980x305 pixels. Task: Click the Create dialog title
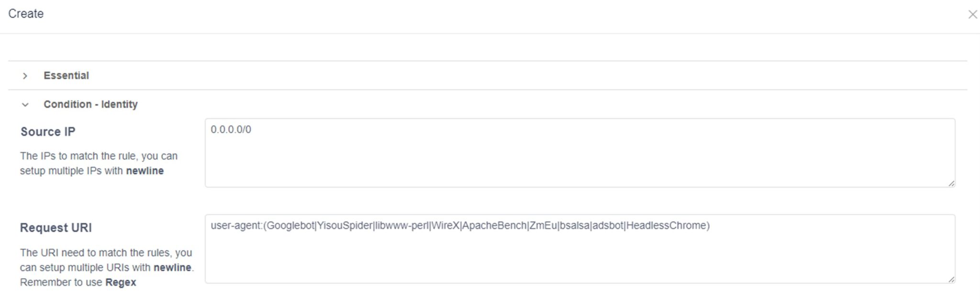pos(25,14)
